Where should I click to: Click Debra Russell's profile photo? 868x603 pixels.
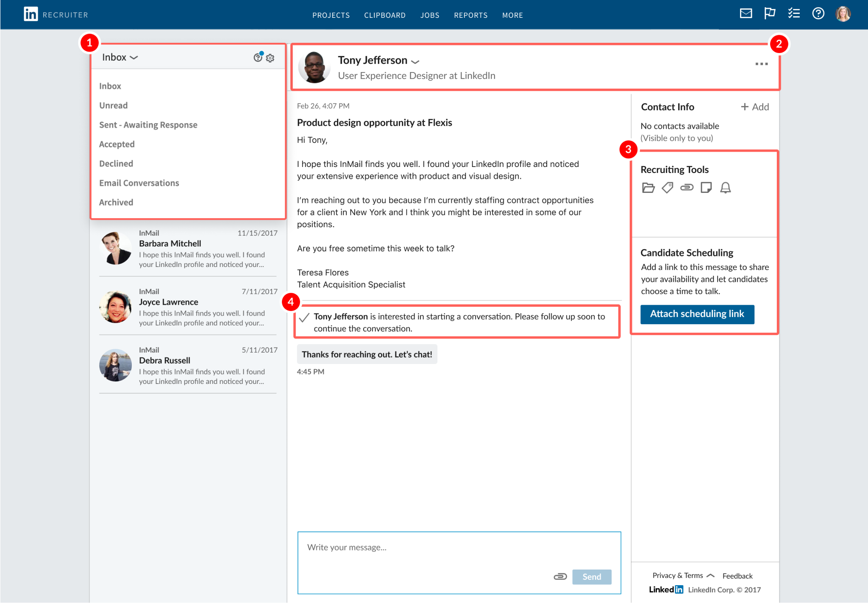[115, 365]
